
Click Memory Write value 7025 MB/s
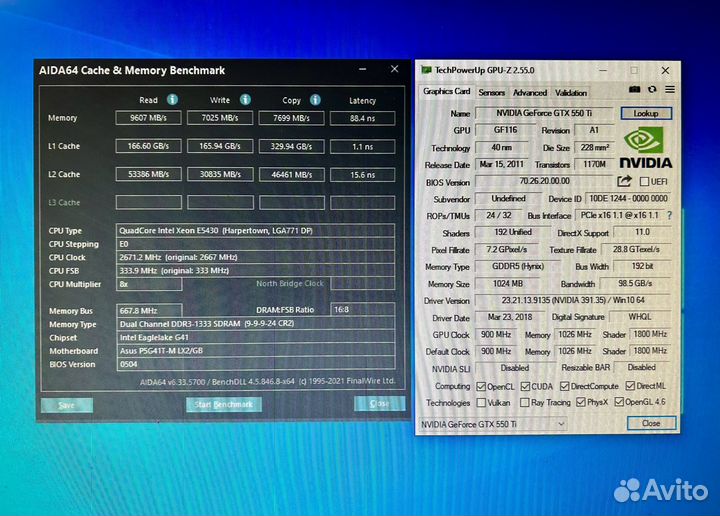point(220,118)
